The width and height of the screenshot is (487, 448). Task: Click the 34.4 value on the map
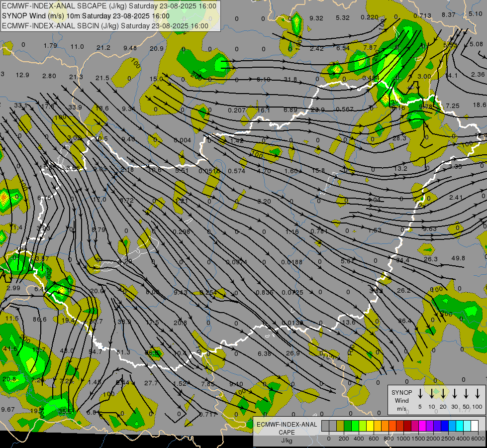click(x=402, y=260)
